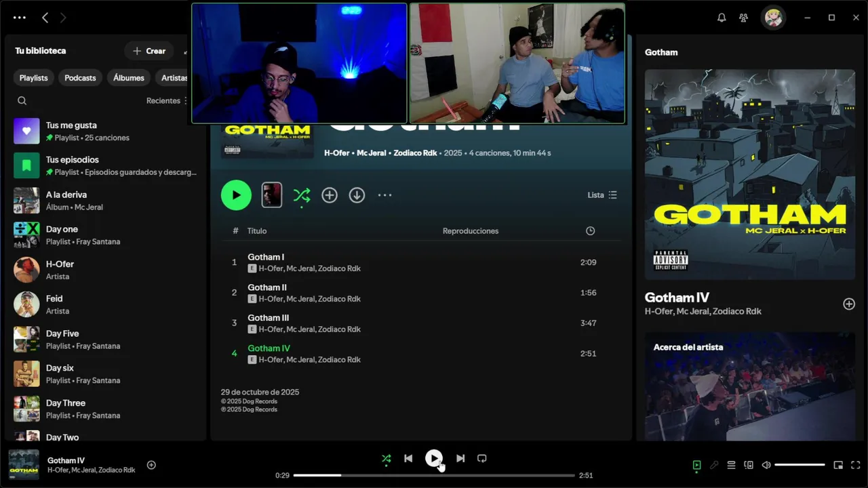Open connect to a device
868x488 pixels.
pos(749,465)
